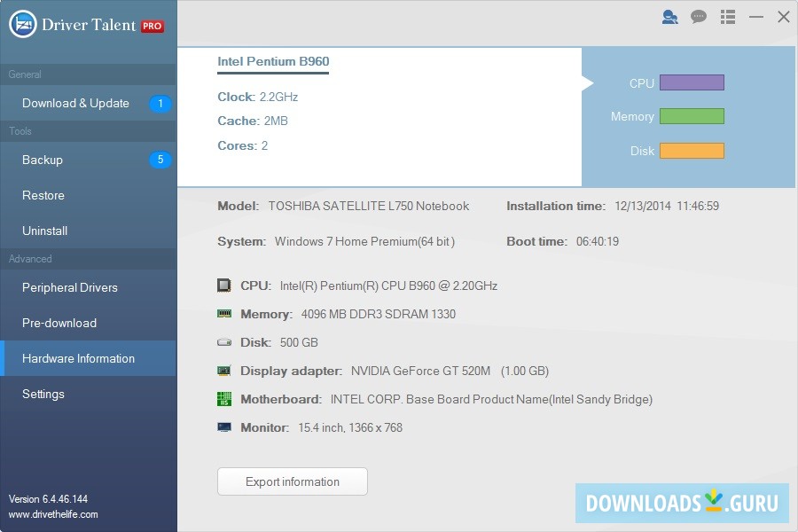Click the Disk drive icon
The width and height of the screenshot is (798, 532).
tap(224, 342)
